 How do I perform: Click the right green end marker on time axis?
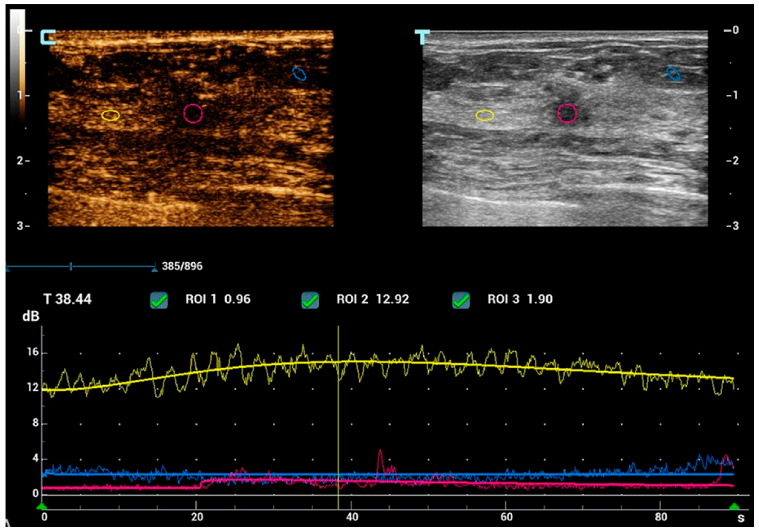(x=734, y=506)
